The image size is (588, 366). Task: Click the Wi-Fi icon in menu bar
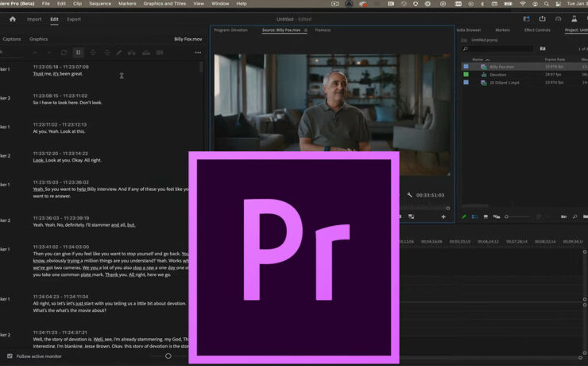point(523,4)
